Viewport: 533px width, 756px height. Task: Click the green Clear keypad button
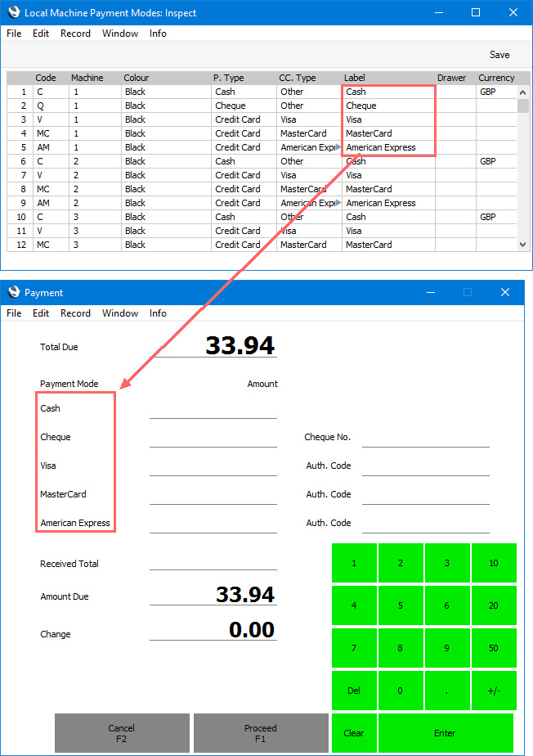[x=354, y=733]
